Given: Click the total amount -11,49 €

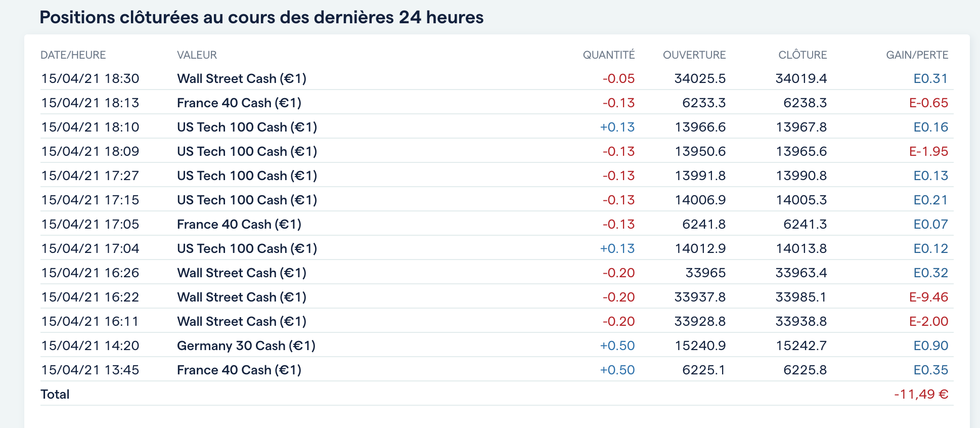Looking at the screenshot, I should [x=921, y=395].
